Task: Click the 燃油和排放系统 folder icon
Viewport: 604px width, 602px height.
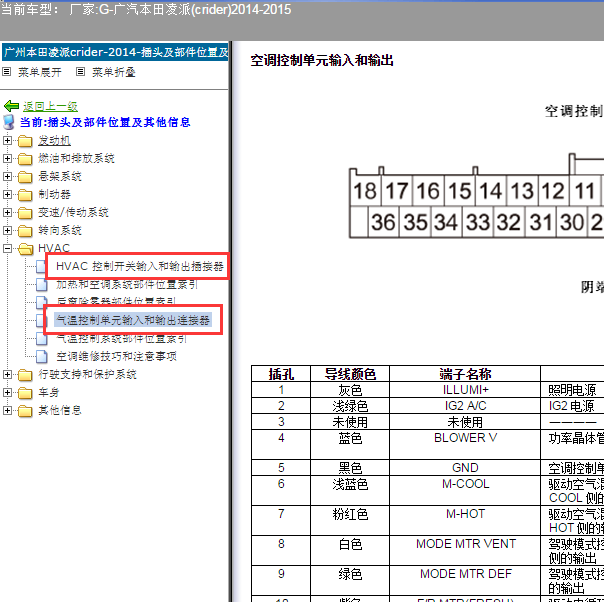Action: pos(25,159)
